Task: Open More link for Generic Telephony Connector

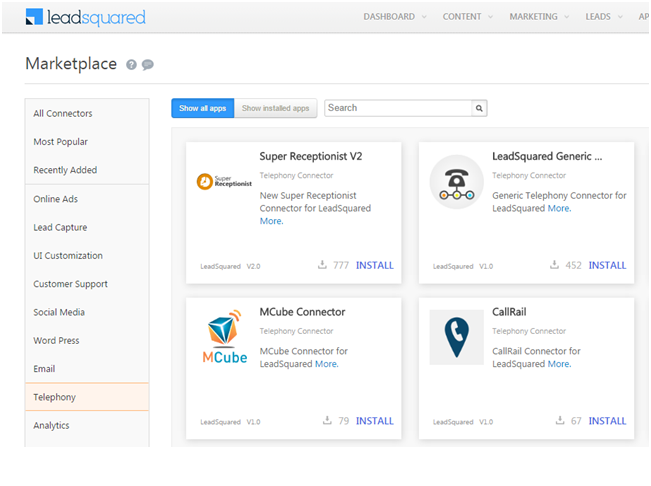Action: point(559,208)
